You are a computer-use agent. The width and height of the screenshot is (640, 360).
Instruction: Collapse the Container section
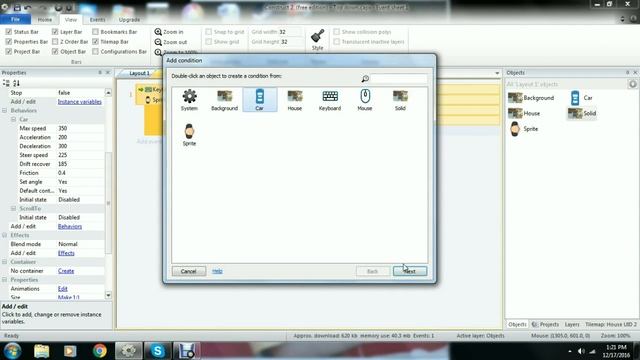click(x=4, y=262)
